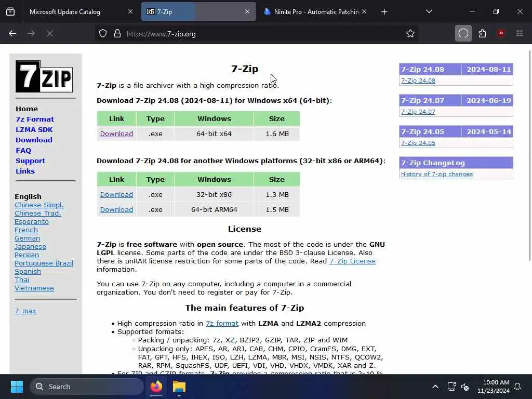Open network status tray icon
This screenshot has height=399, width=532.
pyautogui.click(x=451, y=387)
